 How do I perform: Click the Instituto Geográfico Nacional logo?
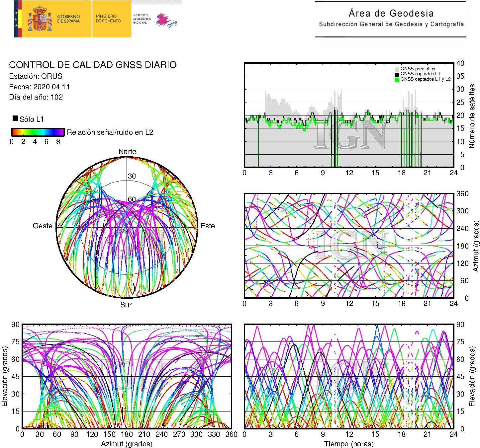pos(141,19)
